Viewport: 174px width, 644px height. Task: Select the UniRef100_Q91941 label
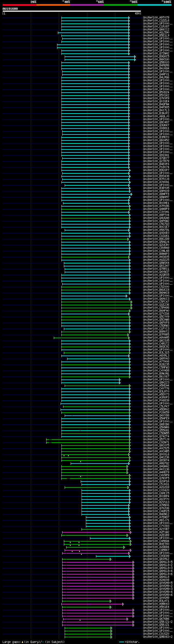coord(156,155)
